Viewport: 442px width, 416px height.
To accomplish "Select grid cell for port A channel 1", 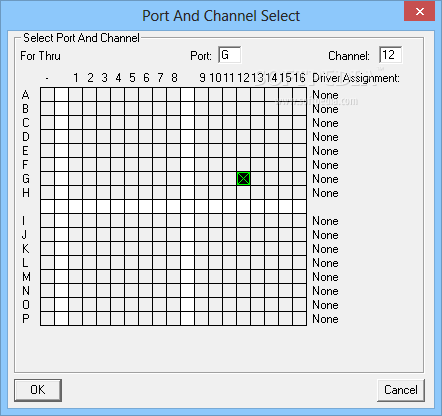I will coord(76,95).
